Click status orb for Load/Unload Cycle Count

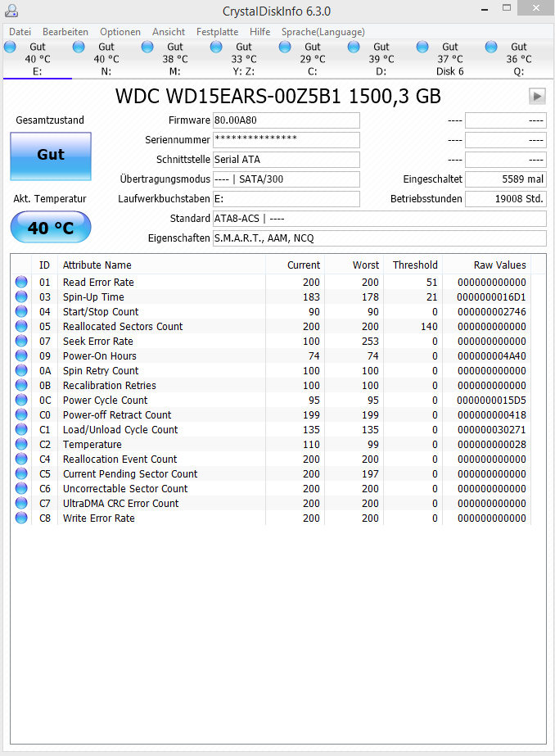pyautogui.click(x=21, y=429)
